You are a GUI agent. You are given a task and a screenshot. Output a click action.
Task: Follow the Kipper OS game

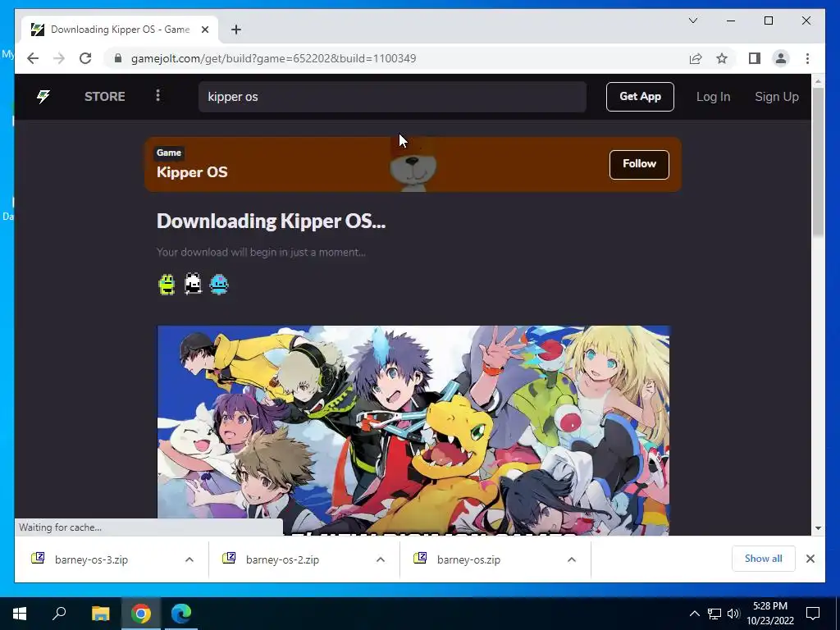coord(639,164)
